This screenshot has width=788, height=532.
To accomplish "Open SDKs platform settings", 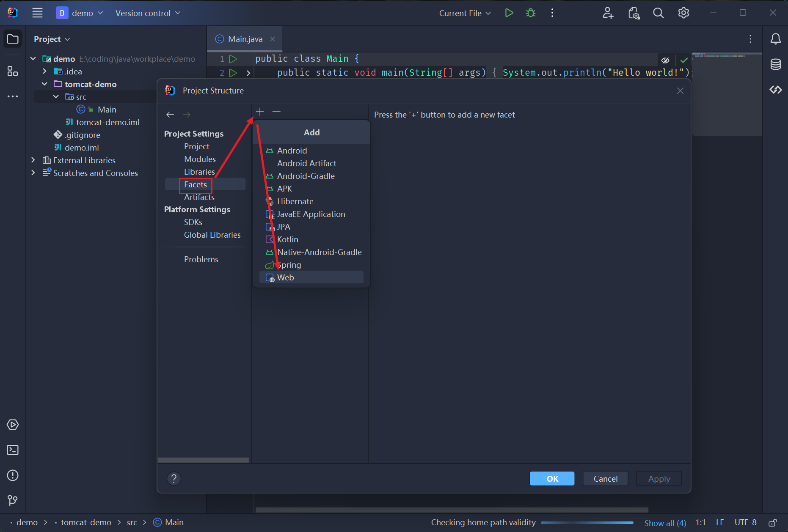I will pyautogui.click(x=193, y=222).
